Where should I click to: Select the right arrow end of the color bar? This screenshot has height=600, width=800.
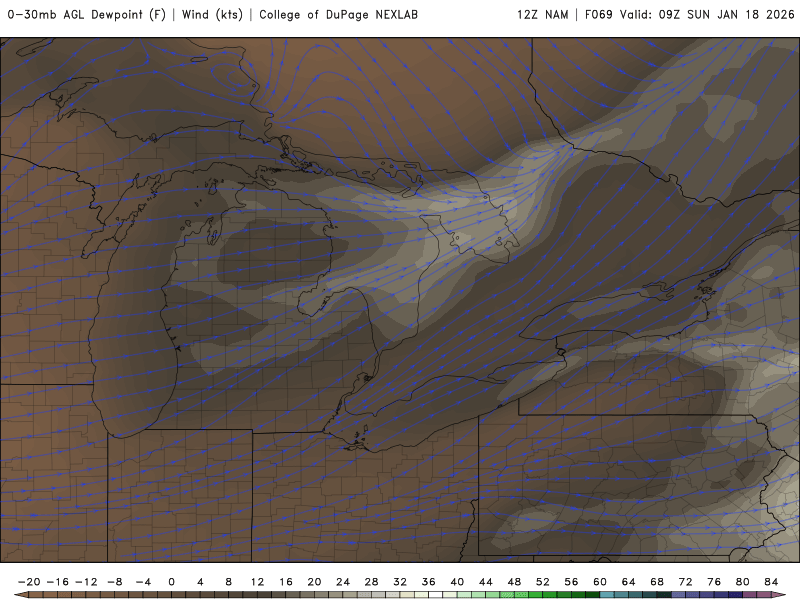(x=779, y=595)
